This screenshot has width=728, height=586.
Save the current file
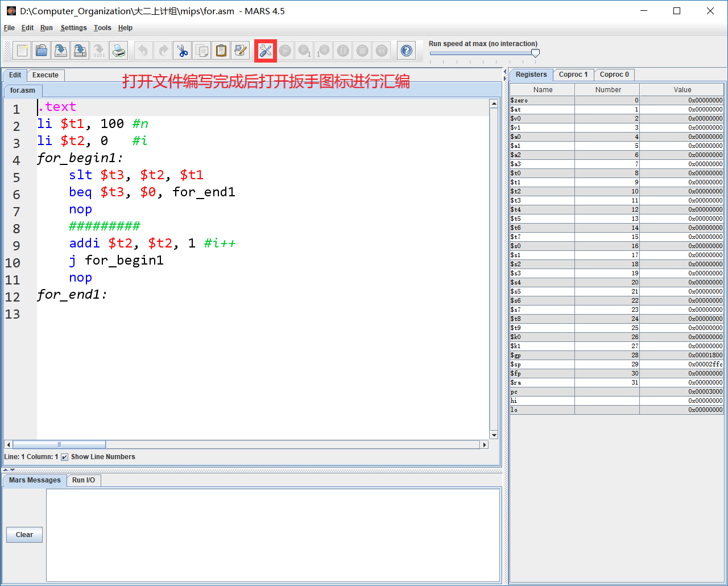point(61,51)
